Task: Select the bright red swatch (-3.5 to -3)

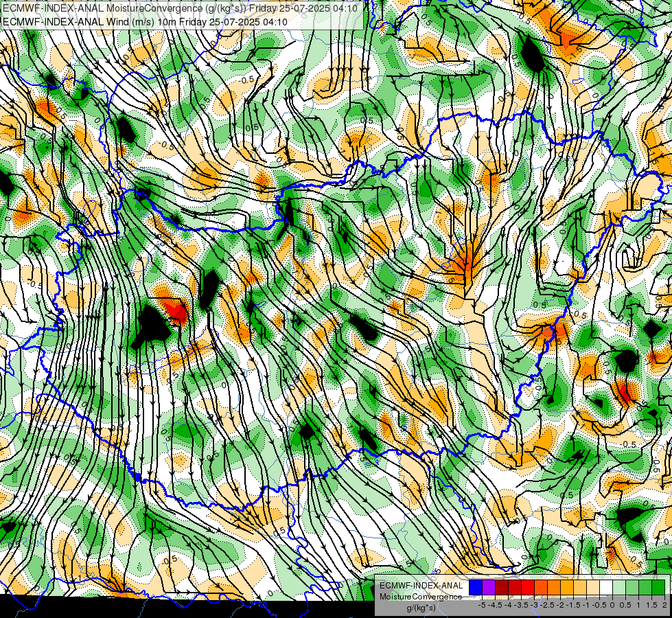Action: pyautogui.click(x=528, y=588)
